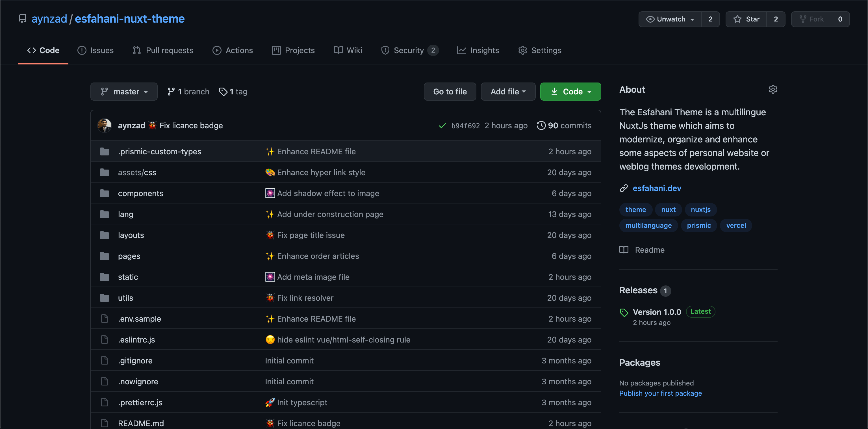
Task: Click the folder icon for static
Action: coord(105,277)
